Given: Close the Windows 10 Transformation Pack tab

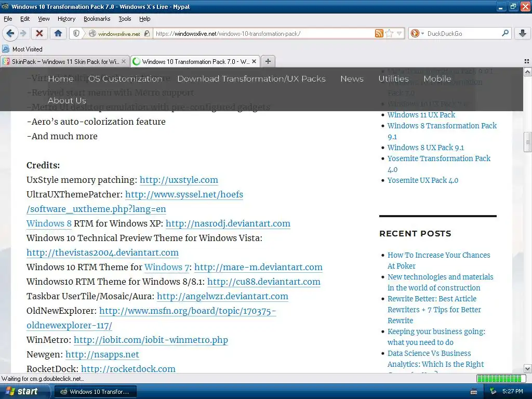Looking at the screenshot, I should tap(254, 61).
